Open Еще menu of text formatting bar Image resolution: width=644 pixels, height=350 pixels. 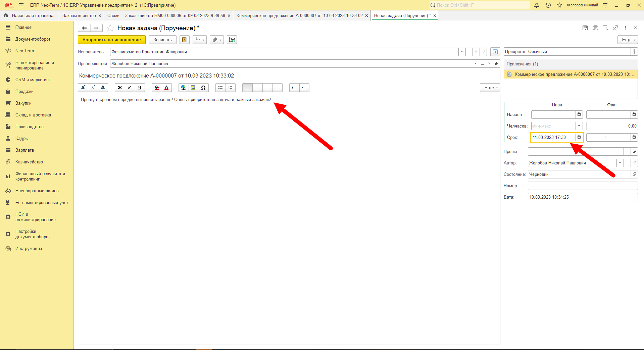[490, 88]
